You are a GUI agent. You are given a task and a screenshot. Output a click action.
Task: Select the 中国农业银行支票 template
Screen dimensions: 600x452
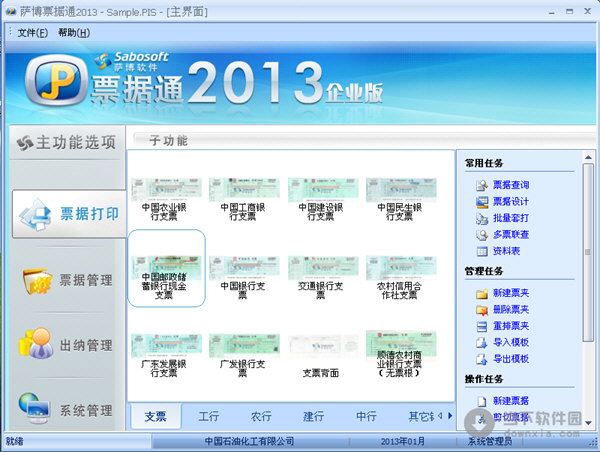[166, 199]
